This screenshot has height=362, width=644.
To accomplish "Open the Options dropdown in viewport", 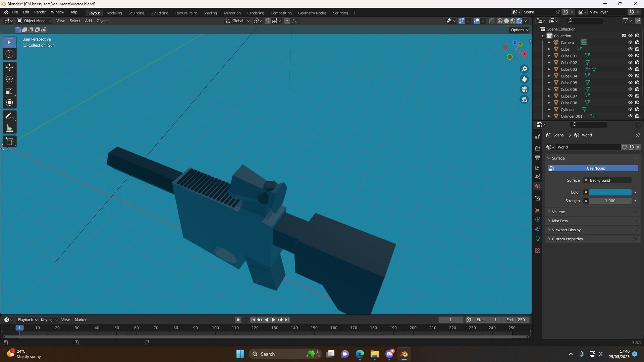I will coord(519,30).
